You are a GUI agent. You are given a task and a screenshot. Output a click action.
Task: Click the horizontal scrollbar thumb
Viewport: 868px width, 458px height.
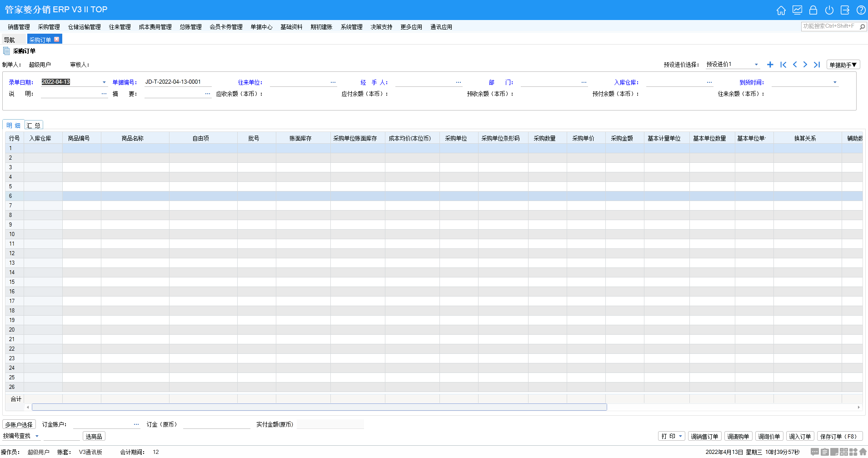tap(319, 407)
